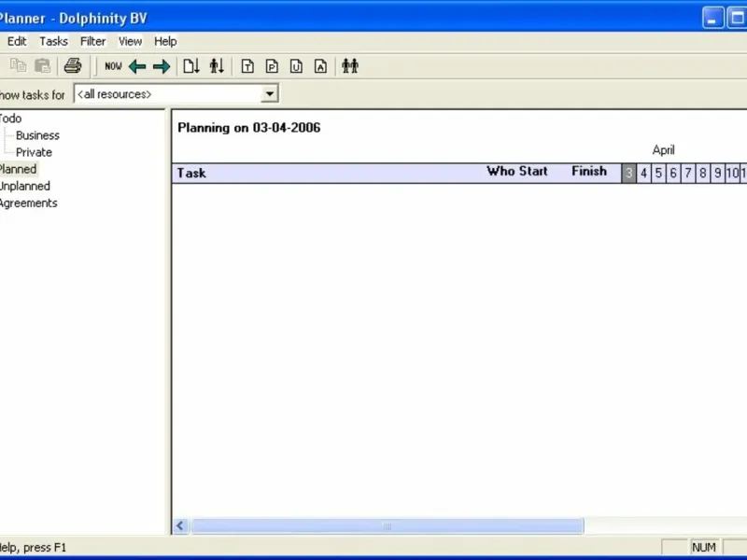Screen dimensions: 747x560
Task: Select the Private tree item
Action: coord(34,152)
